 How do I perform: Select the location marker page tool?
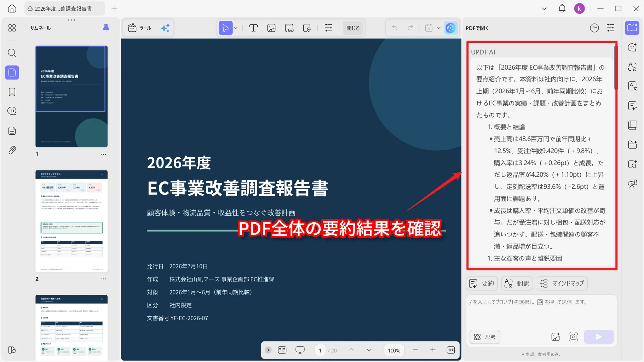[x=307, y=28]
